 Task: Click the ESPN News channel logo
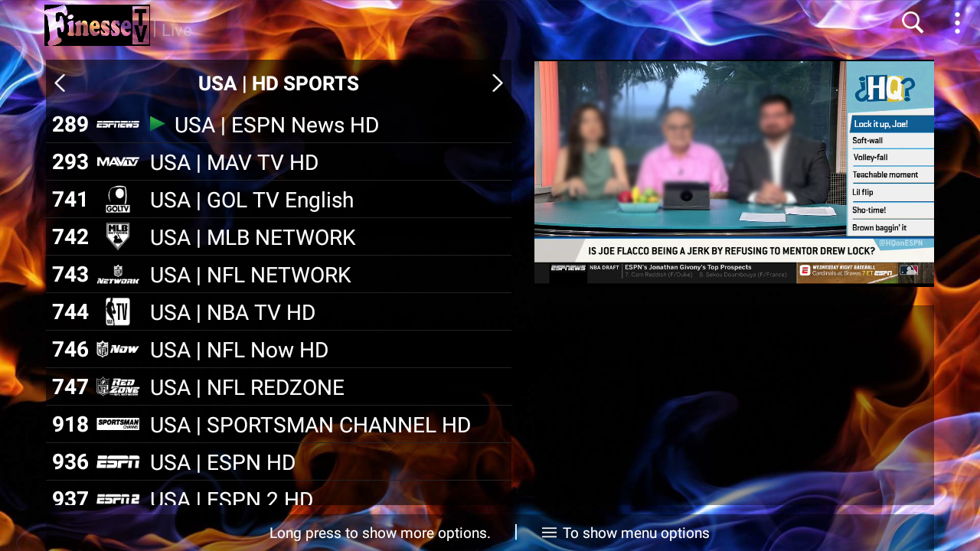(118, 124)
